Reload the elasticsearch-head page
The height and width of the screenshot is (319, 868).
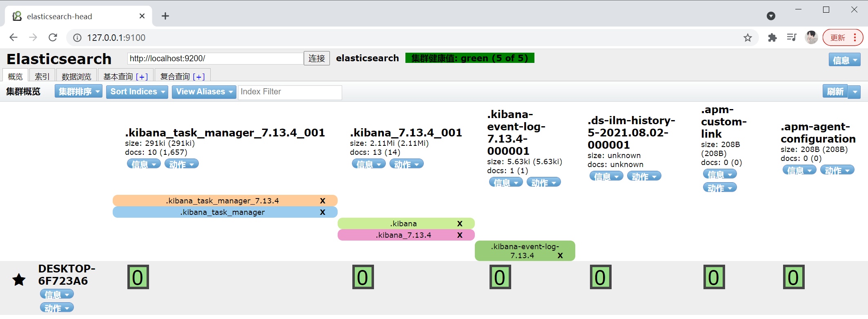click(53, 38)
